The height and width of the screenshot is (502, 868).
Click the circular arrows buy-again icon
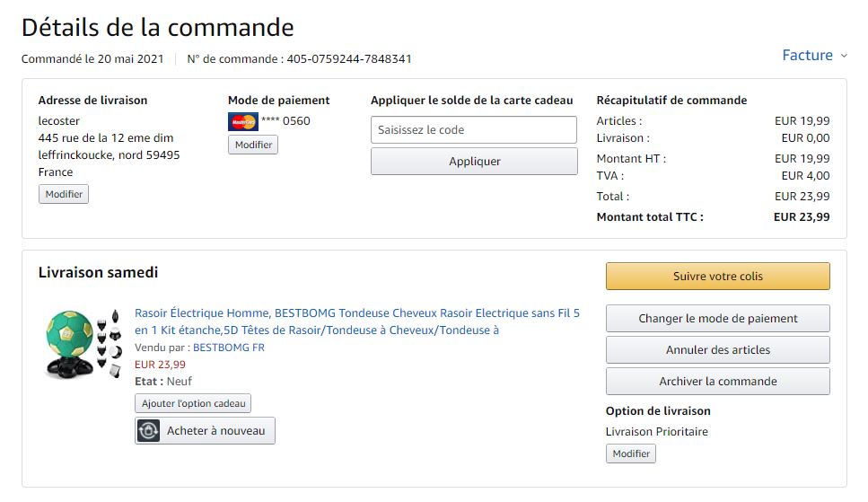point(149,431)
